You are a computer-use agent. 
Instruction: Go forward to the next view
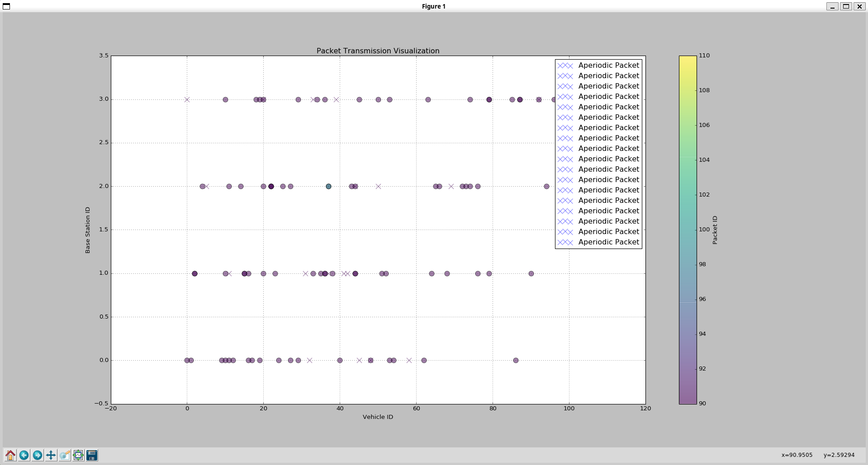coord(38,455)
